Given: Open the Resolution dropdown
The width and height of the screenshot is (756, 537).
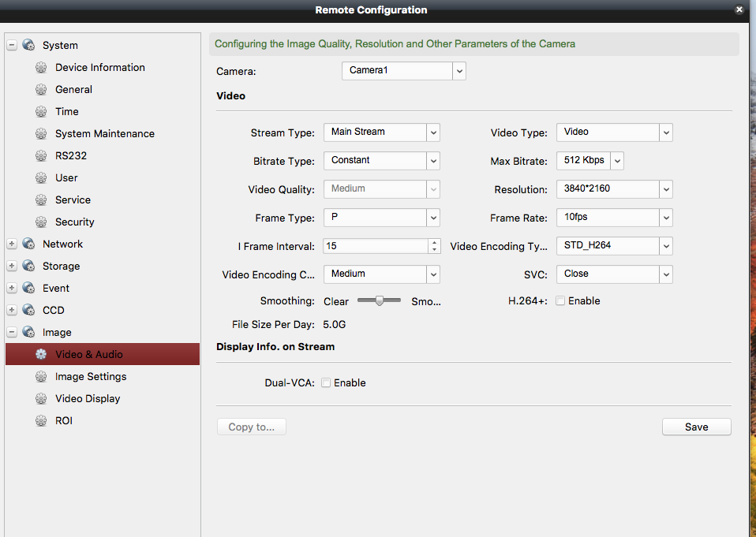Looking at the screenshot, I should [666, 189].
